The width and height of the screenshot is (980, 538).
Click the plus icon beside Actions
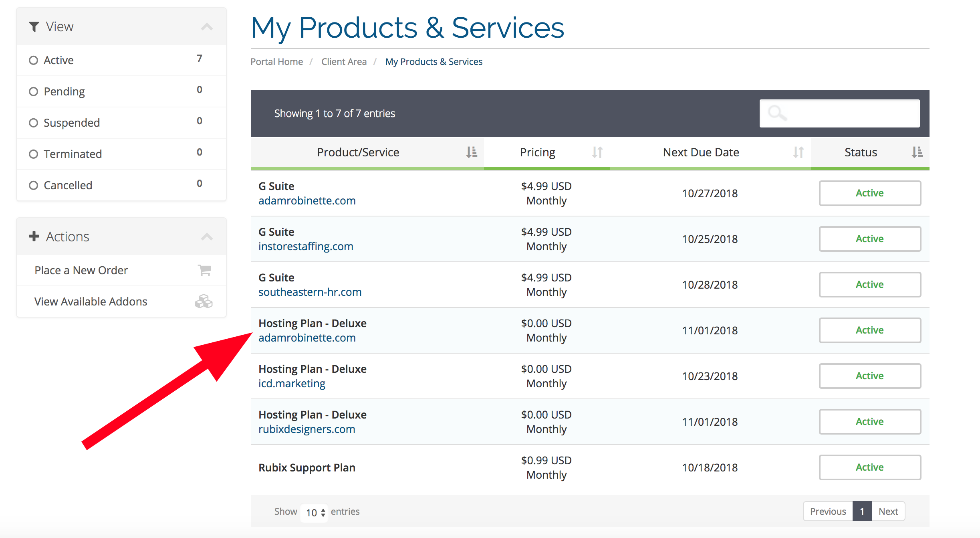click(34, 237)
